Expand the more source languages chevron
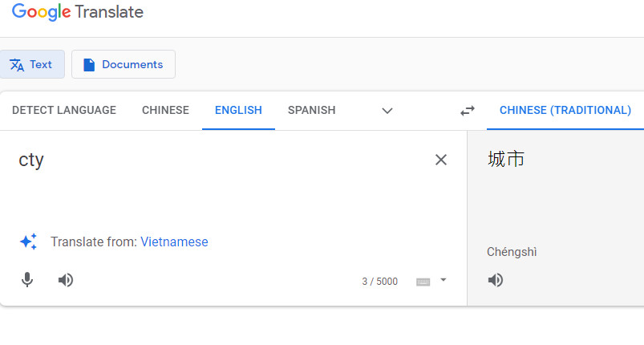This screenshot has width=644, height=345. point(387,111)
